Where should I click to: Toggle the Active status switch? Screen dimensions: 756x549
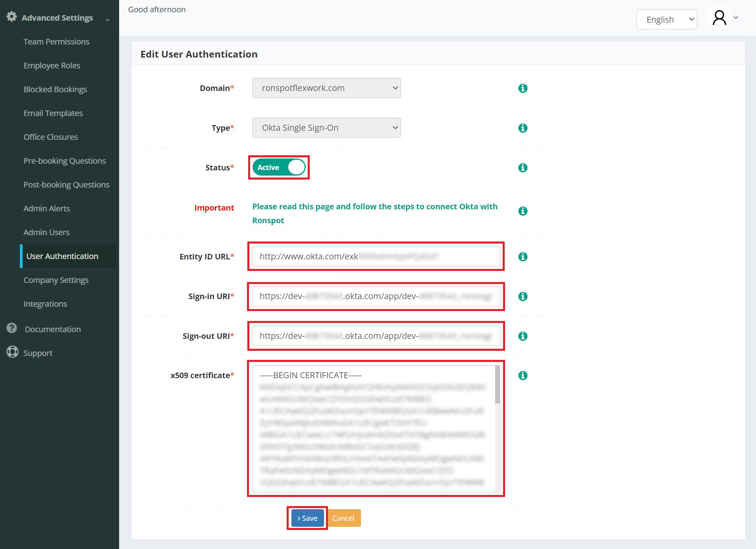pos(279,167)
